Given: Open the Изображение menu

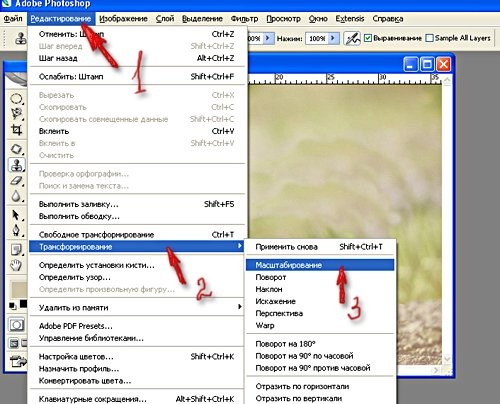Looking at the screenshot, I should [x=123, y=19].
